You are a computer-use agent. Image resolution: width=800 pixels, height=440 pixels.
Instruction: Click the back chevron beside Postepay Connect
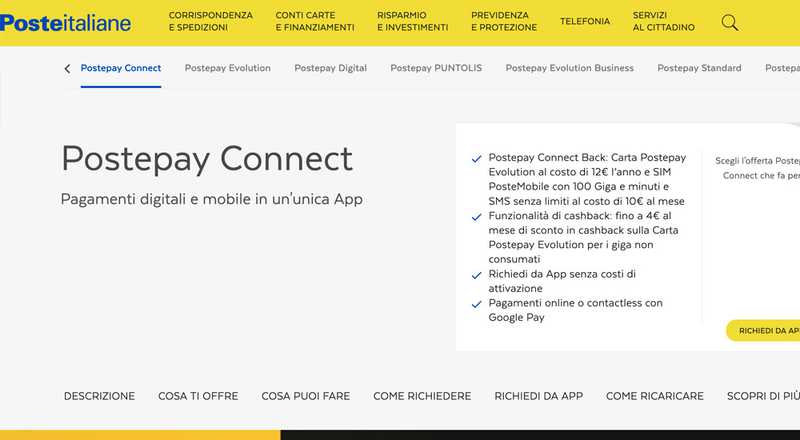pyautogui.click(x=67, y=68)
